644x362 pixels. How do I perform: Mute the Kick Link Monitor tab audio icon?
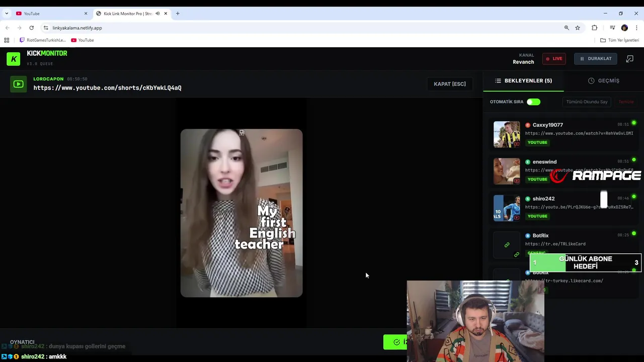157,14
